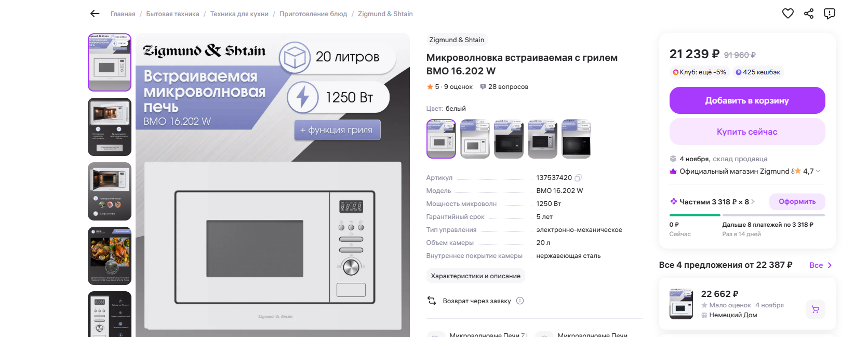Select the fifth black color variant
Image resolution: width=868 pixels, height=337 pixels.
click(x=576, y=139)
